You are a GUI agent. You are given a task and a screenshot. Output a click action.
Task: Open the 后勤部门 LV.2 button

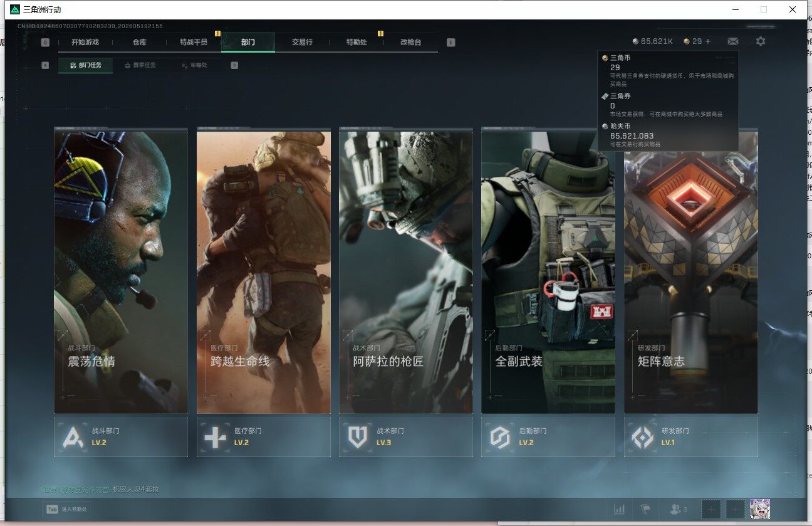[548, 437]
